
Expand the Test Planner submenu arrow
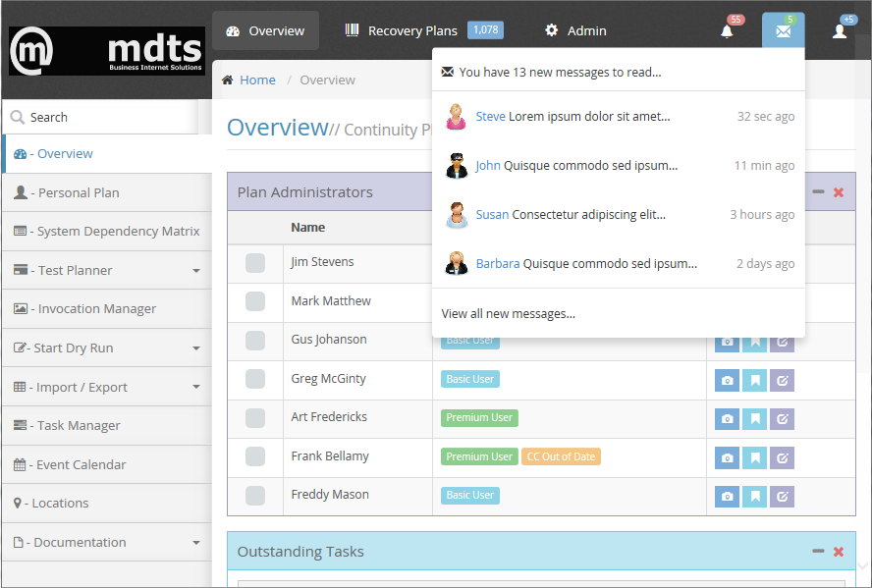click(196, 271)
